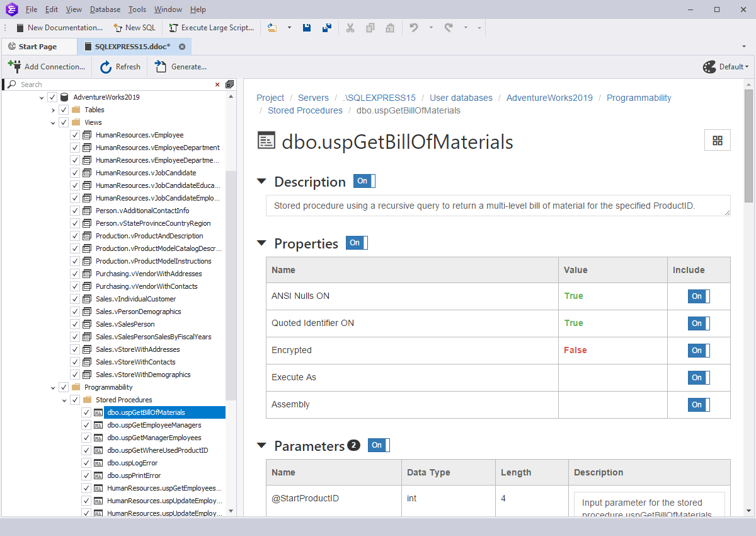Click the Save document icon
The width and height of the screenshot is (756, 536).
pos(307,27)
